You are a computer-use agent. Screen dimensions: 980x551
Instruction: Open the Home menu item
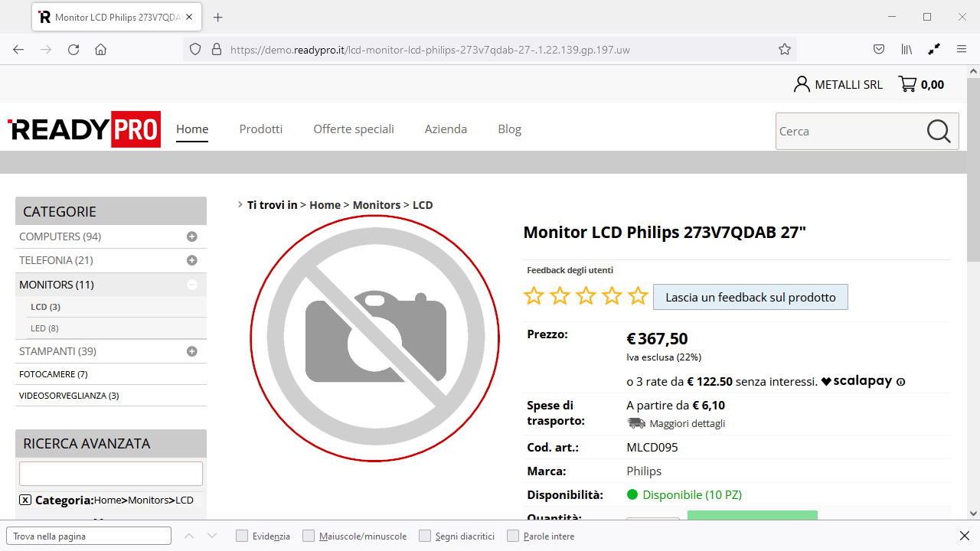pyautogui.click(x=192, y=129)
